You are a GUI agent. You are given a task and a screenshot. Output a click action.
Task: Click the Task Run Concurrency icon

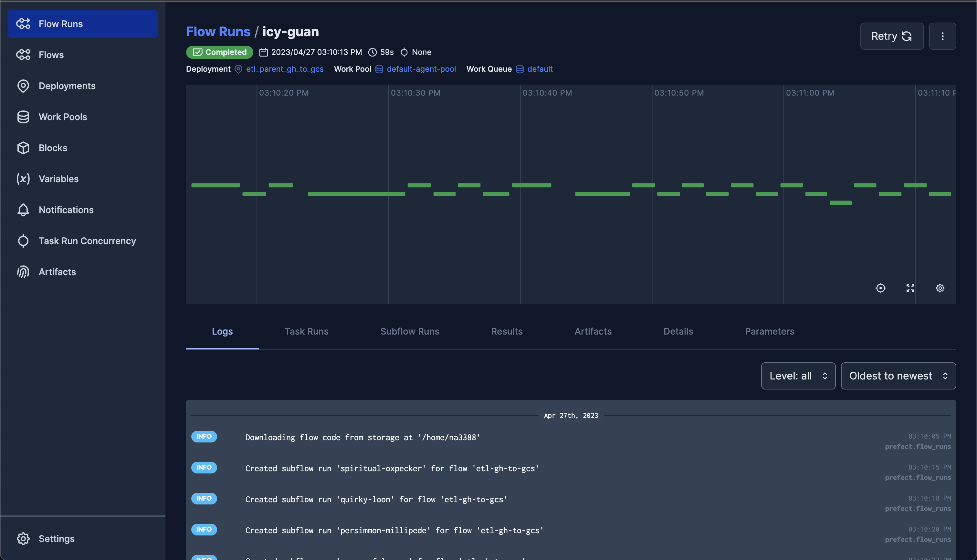click(23, 241)
